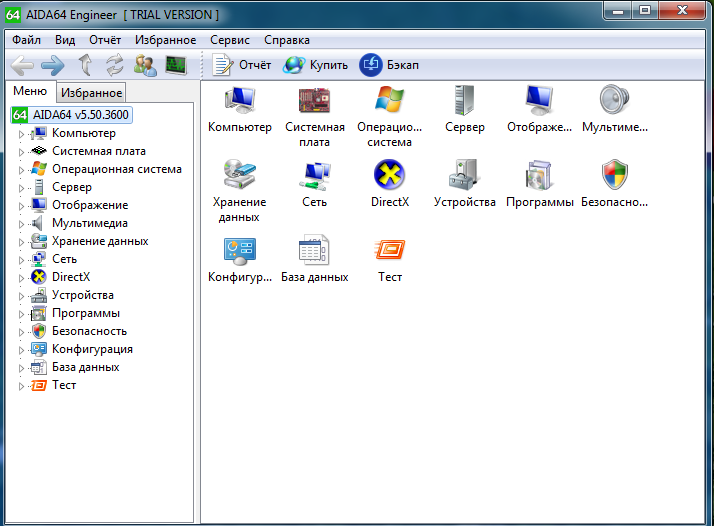Expand Системная плата tree node arrow
The image size is (714, 526).
click(x=21, y=152)
